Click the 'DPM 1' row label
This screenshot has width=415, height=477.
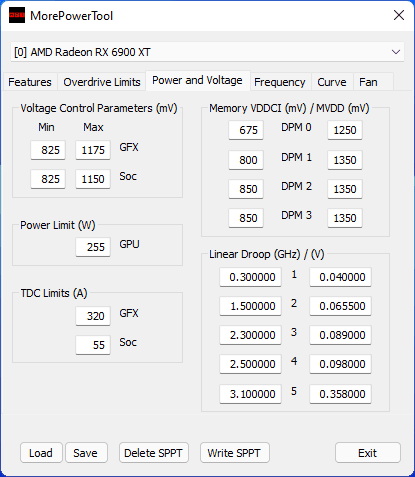[296, 157]
